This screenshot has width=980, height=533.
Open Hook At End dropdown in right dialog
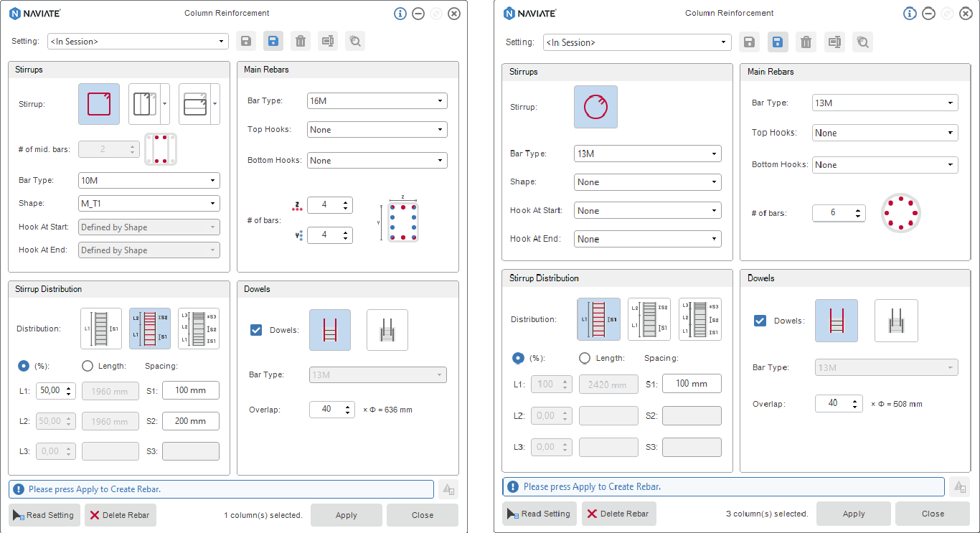[647, 239]
